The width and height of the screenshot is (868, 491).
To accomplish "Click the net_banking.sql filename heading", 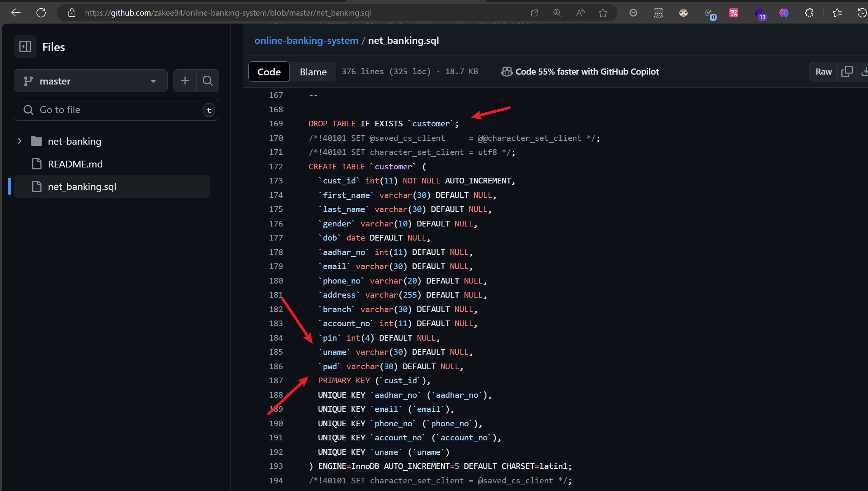I will (x=404, y=40).
